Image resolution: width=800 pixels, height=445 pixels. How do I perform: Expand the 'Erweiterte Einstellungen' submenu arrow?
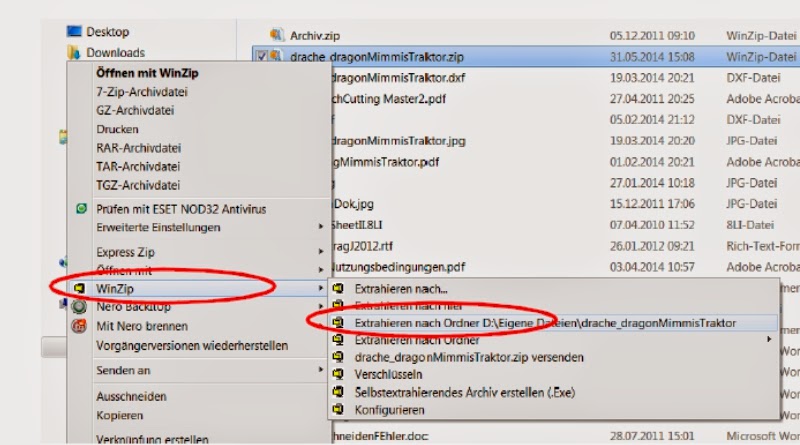click(x=320, y=227)
